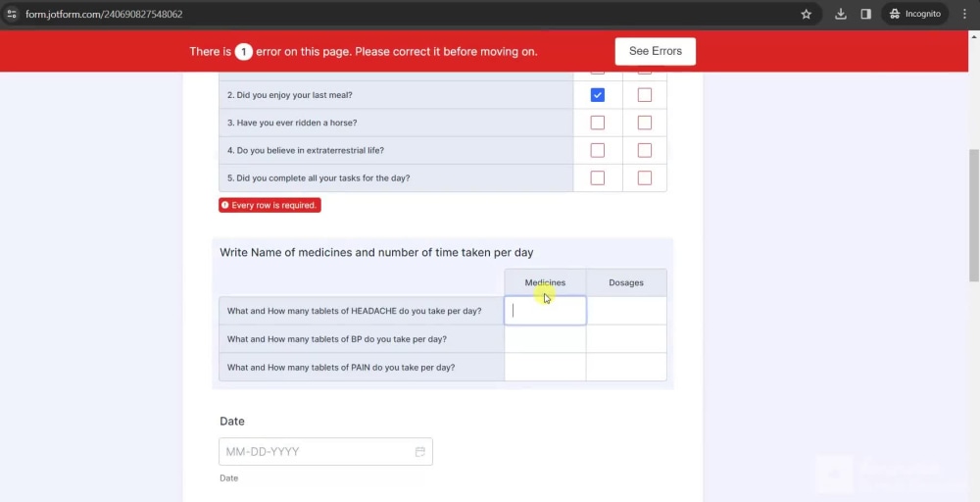The image size is (980, 502).
Task: Click Dosages field for BP row
Action: 626,339
